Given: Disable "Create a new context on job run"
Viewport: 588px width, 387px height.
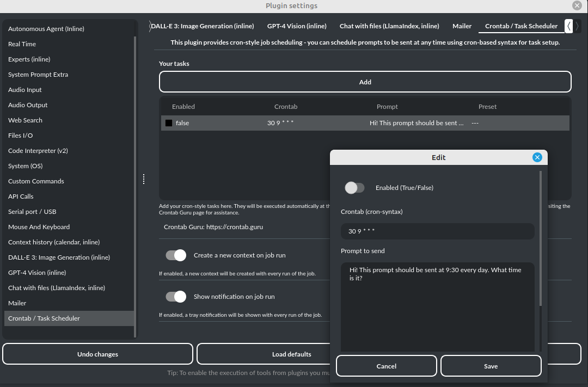Looking at the screenshot, I should pyautogui.click(x=175, y=255).
